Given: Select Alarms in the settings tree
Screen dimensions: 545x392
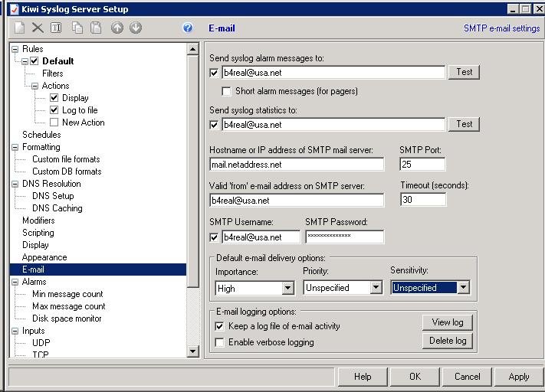Looking at the screenshot, I should 34,282.
